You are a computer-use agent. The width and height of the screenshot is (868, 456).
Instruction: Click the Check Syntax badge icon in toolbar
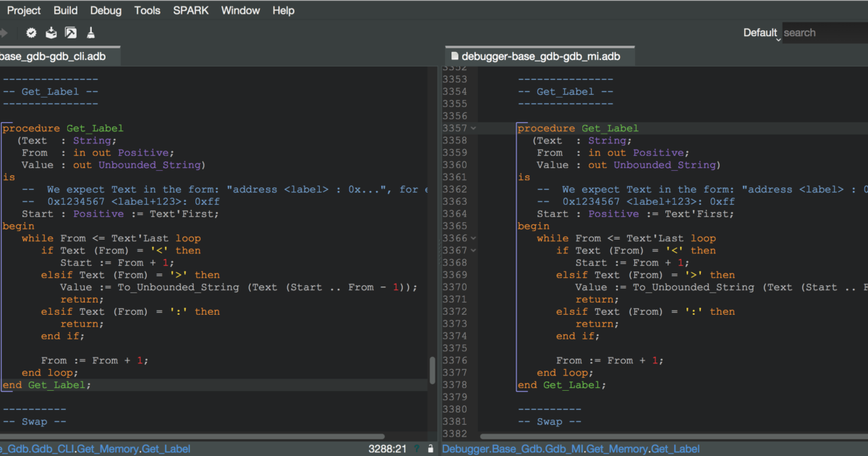point(32,33)
